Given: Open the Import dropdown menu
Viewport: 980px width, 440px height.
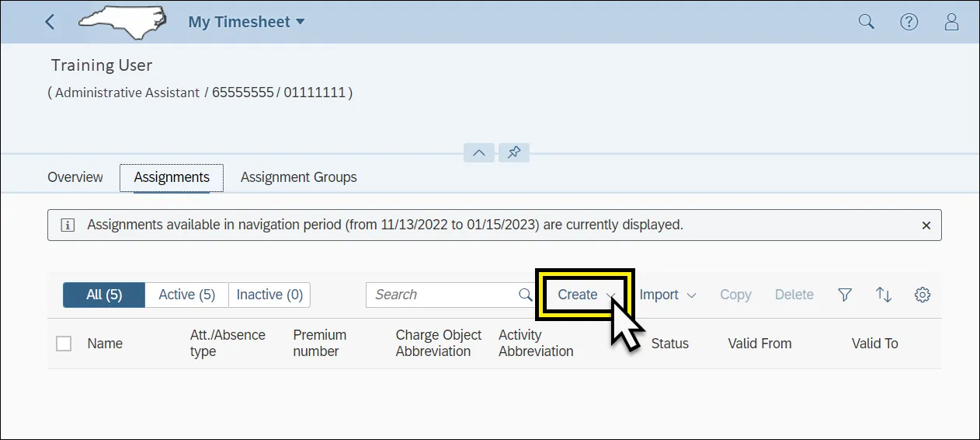Looking at the screenshot, I should pyautogui.click(x=667, y=295).
